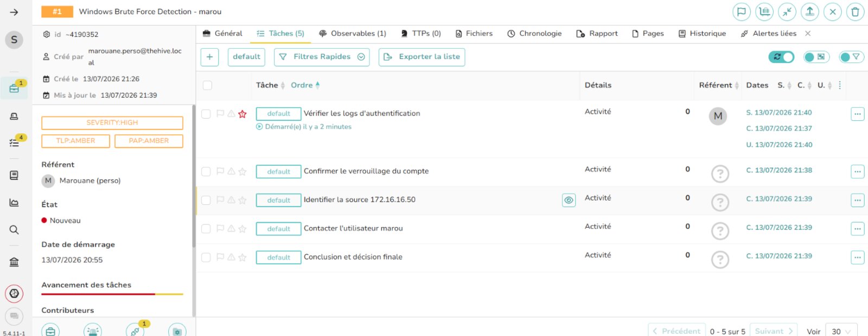Click the luggage cart icon in the case header
This screenshot has width=868, height=336.
[764, 11]
